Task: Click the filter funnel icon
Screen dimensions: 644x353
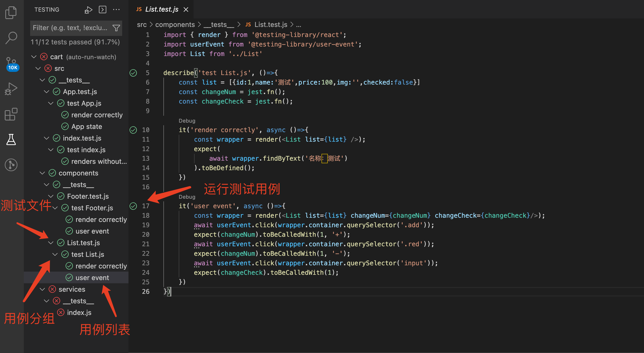Action: [x=116, y=28]
